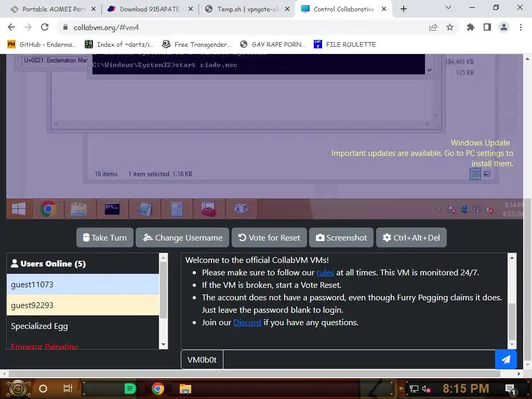This screenshot has width=532, height=399.
Task: Open Index of ~dartz bookmark
Action: [119, 45]
